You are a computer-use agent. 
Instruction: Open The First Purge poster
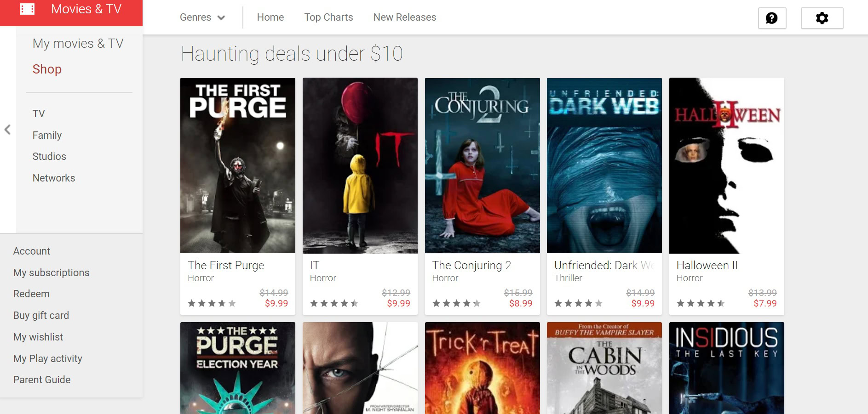(x=238, y=165)
